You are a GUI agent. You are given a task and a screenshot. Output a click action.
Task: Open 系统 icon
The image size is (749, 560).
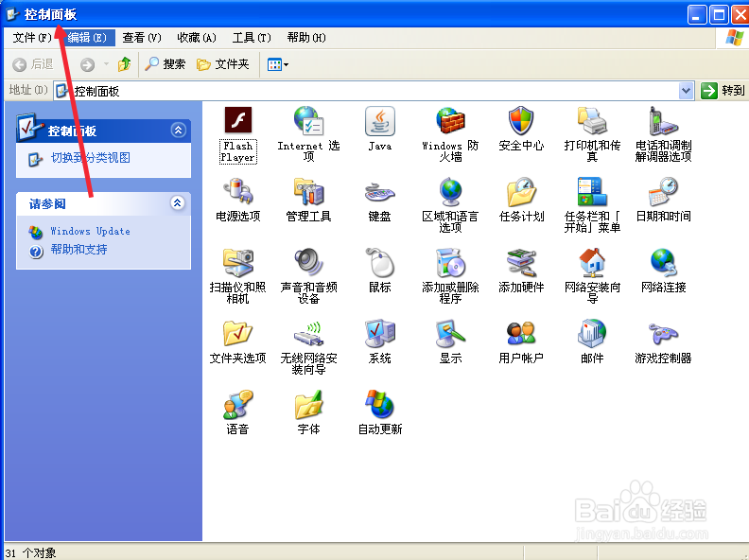380,333
